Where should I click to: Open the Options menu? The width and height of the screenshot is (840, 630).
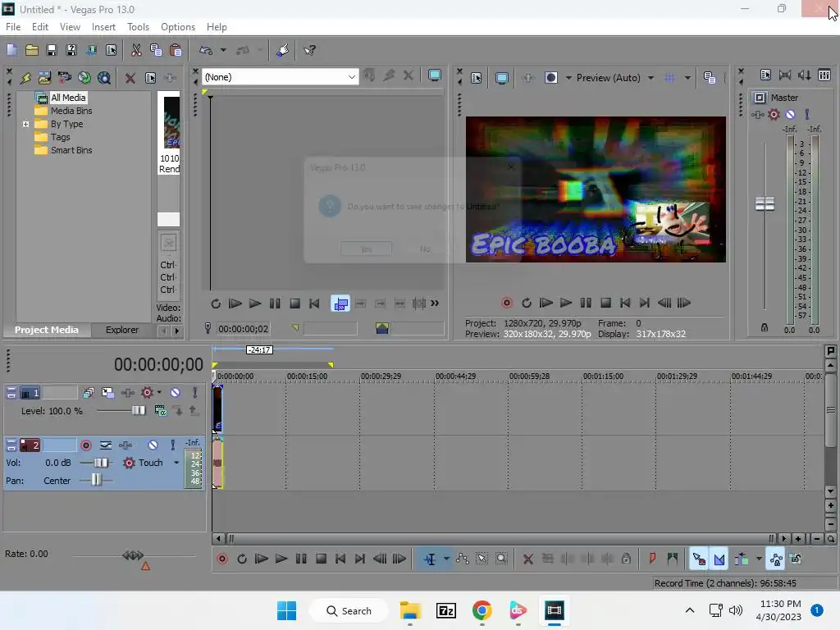[x=178, y=27]
